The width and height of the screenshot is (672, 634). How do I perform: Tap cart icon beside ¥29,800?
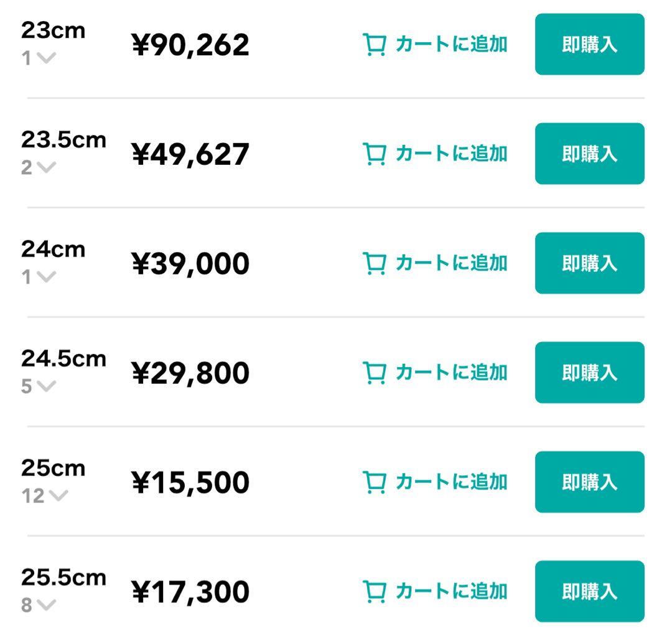[x=375, y=373]
